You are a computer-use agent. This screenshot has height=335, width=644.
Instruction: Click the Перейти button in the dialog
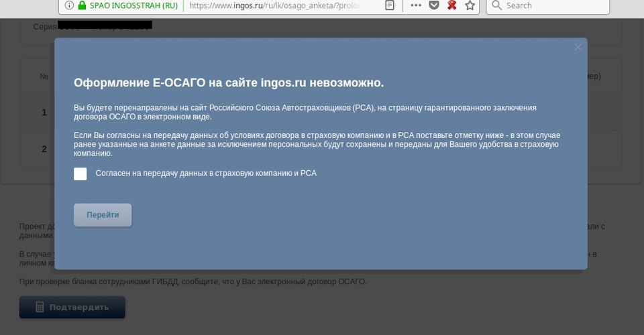click(x=103, y=215)
